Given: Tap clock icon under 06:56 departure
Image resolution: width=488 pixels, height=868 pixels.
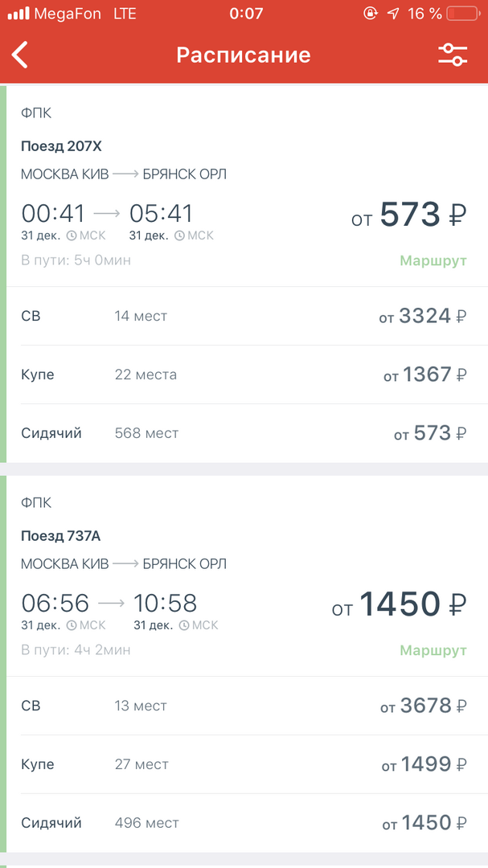Looking at the screenshot, I should (72, 625).
